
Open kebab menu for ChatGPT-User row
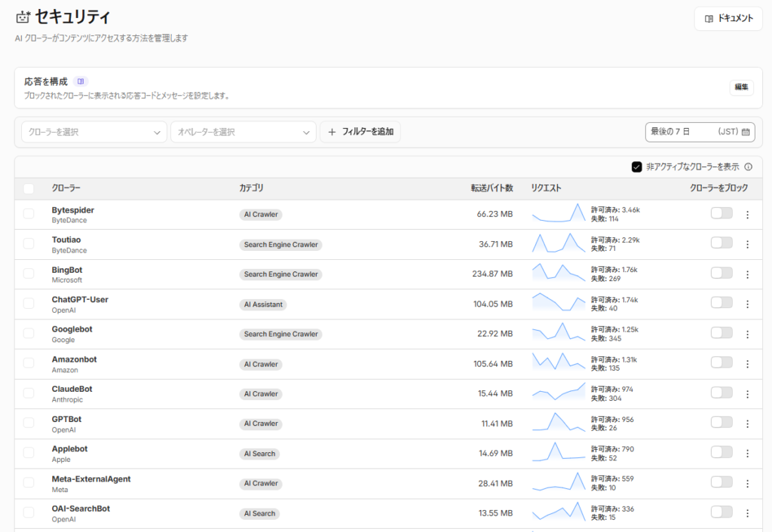coord(747,304)
